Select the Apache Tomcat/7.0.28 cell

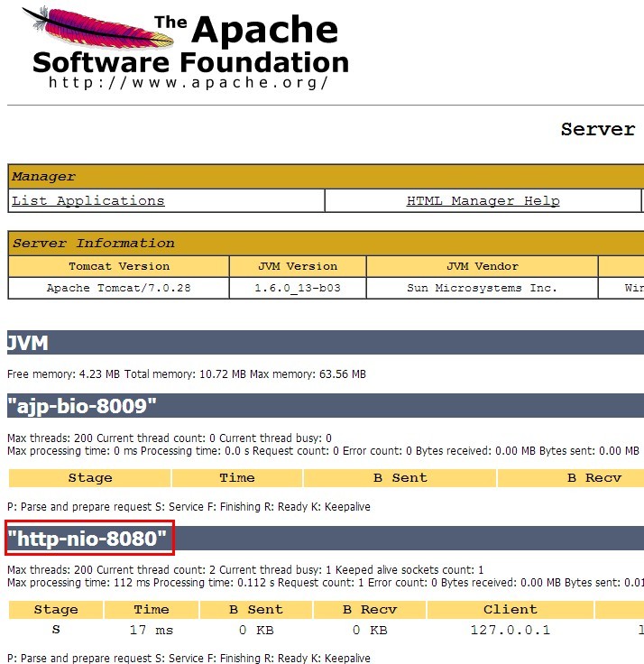[119, 288]
